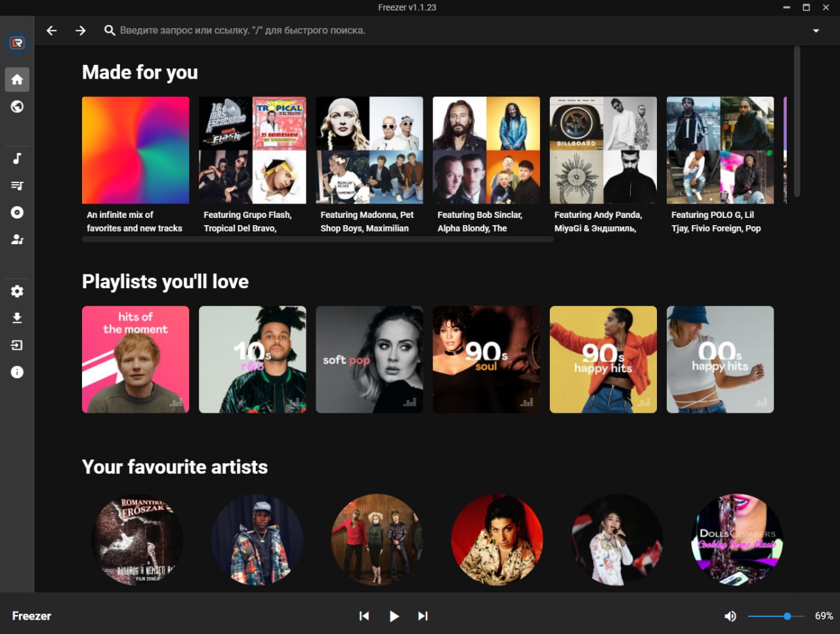Click the horizontal scrollbar under Made for you
The image size is (840, 634).
(x=318, y=240)
